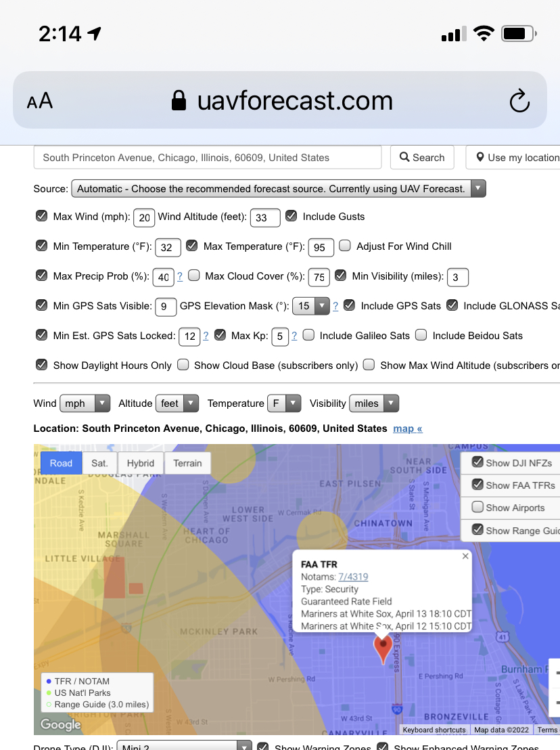Open the Visibility units dropdown
The image size is (560, 750).
tap(374, 403)
